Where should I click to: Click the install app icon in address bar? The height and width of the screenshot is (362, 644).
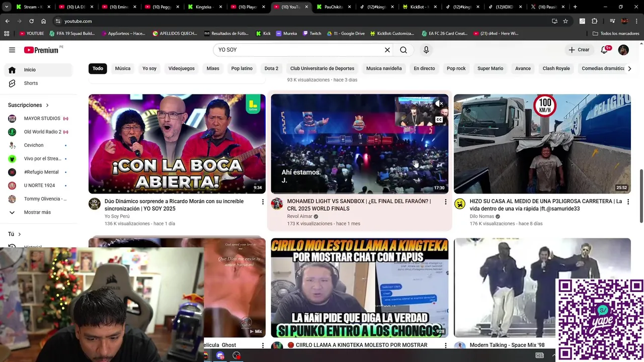(x=554, y=21)
